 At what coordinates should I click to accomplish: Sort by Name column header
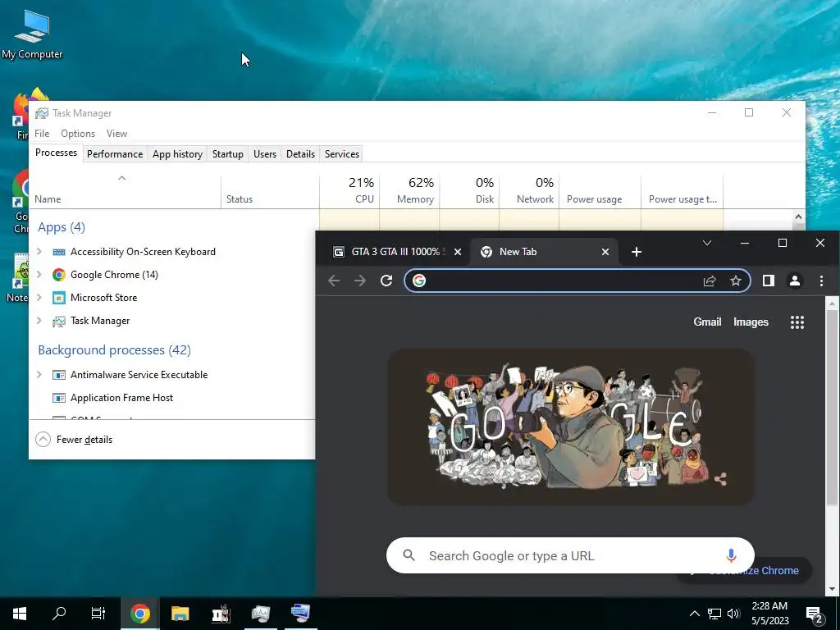click(x=125, y=190)
